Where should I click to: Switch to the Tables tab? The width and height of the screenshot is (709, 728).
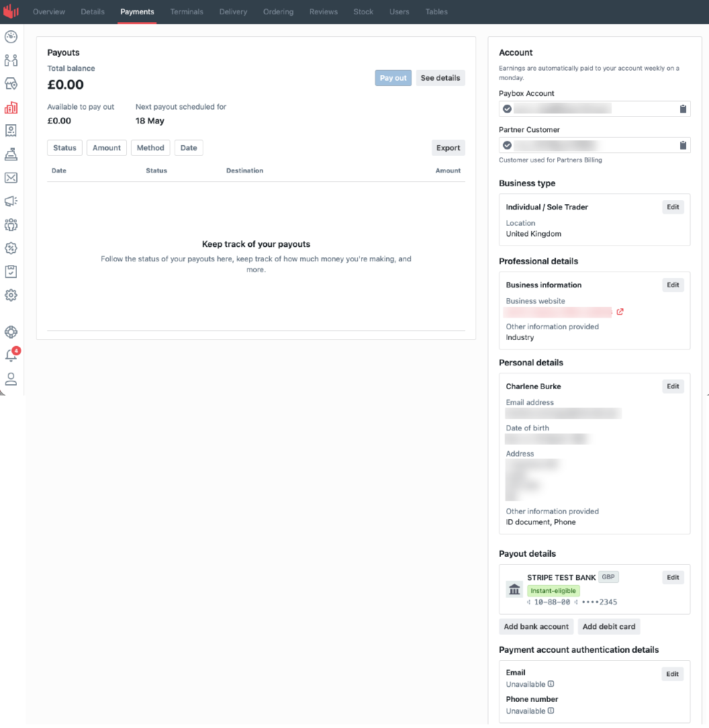point(436,11)
